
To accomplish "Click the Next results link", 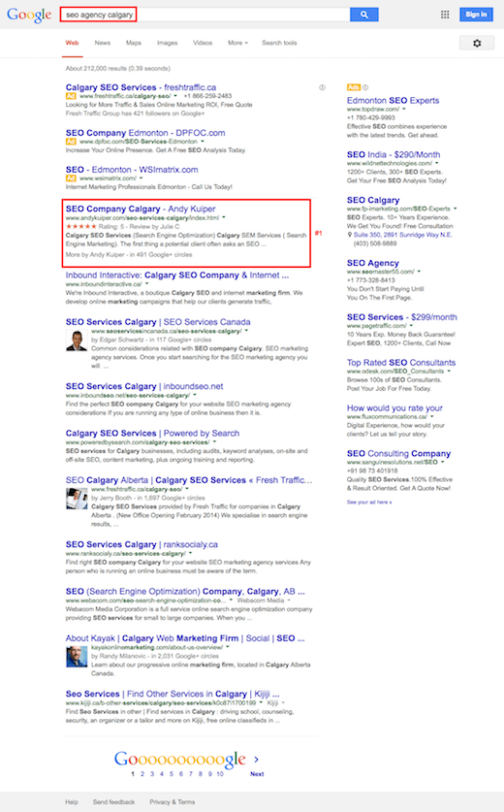I will [257, 773].
